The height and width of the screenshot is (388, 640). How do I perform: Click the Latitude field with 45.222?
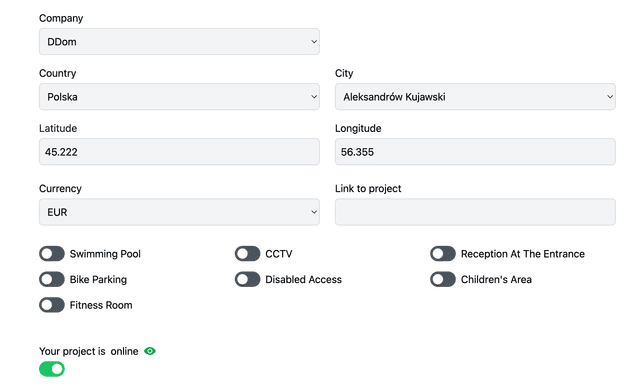[179, 152]
